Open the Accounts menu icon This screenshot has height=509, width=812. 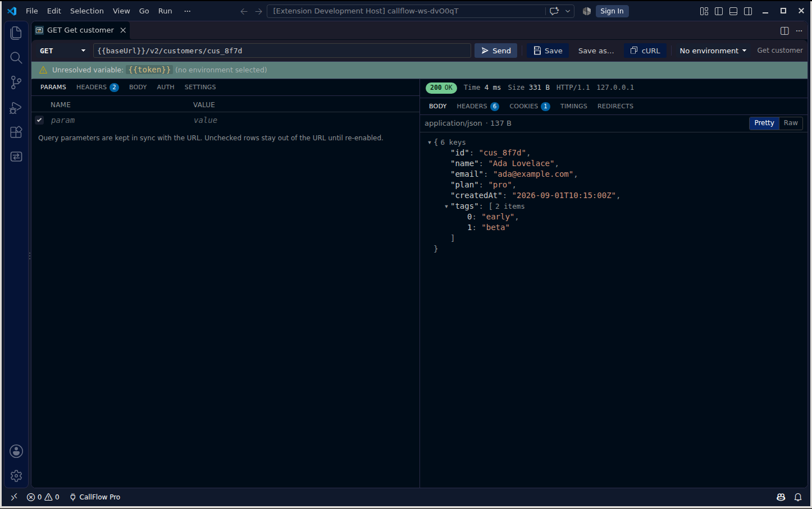coord(16,451)
